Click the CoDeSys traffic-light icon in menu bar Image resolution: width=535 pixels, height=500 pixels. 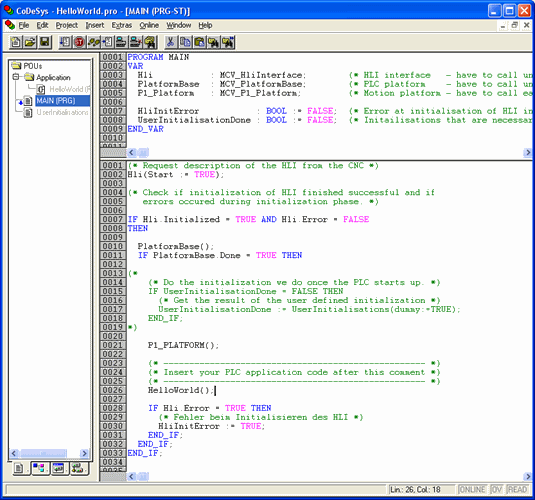[10, 25]
